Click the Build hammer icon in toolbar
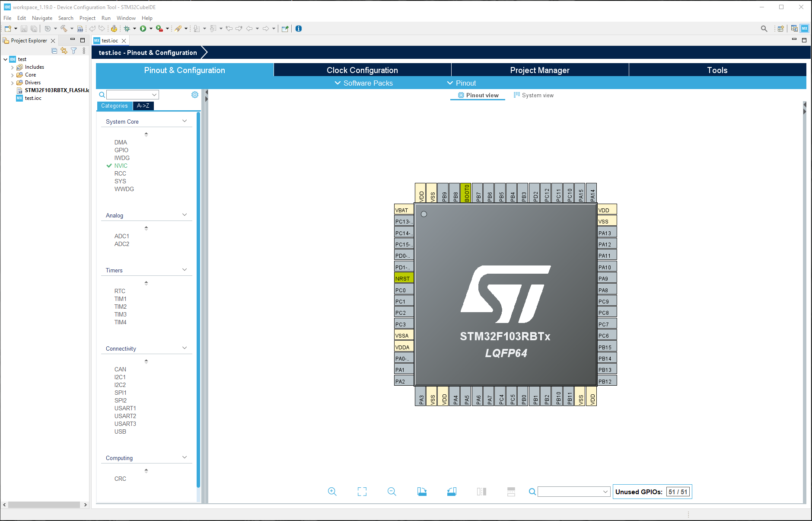This screenshot has width=812, height=521. pyautogui.click(x=64, y=29)
